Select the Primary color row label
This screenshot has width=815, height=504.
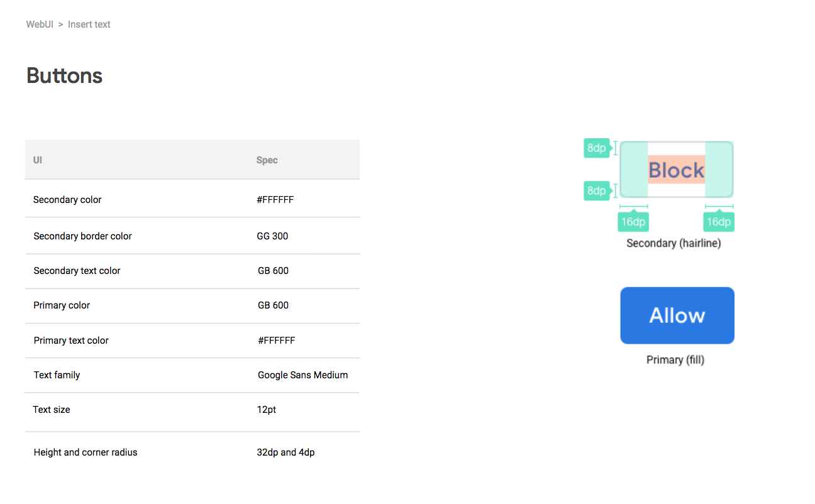pyautogui.click(x=62, y=305)
